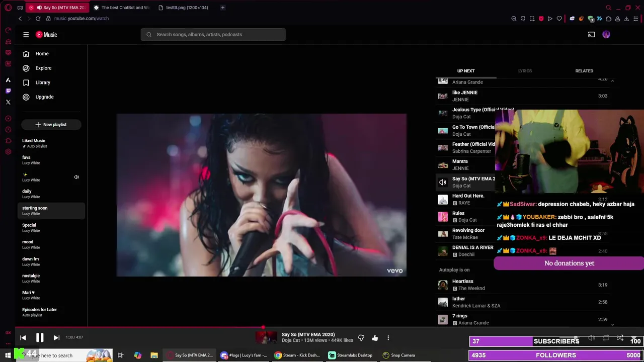Click the Mantra song thumbnail
644x362 pixels.
point(443,165)
